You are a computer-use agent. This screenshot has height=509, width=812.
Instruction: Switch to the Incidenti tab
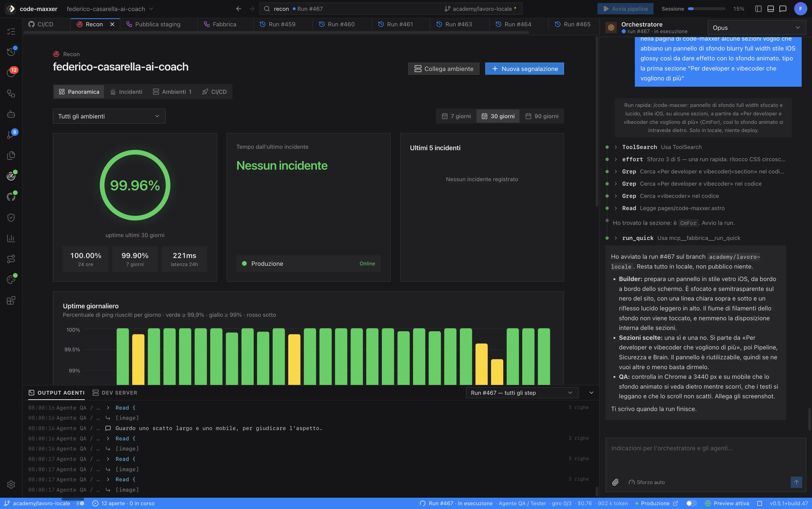(126, 92)
